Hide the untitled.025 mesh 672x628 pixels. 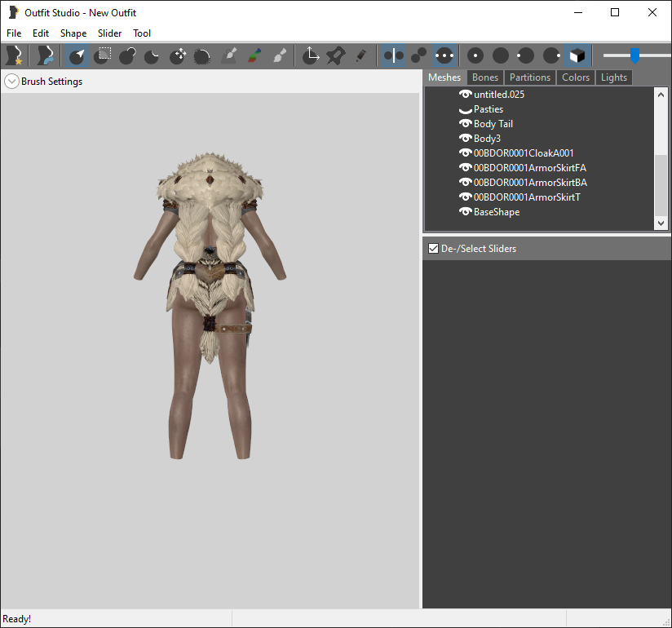pos(465,94)
